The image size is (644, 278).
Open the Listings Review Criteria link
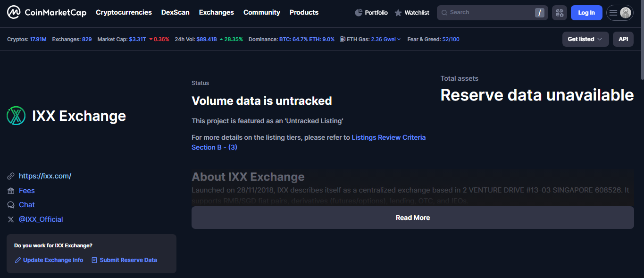pyautogui.click(x=388, y=137)
